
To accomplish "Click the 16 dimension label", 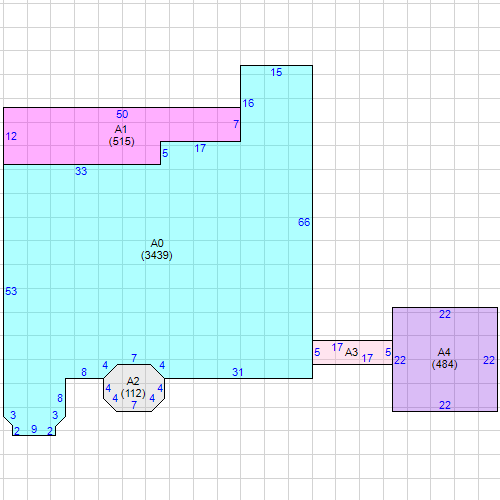I will tap(248, 103).
